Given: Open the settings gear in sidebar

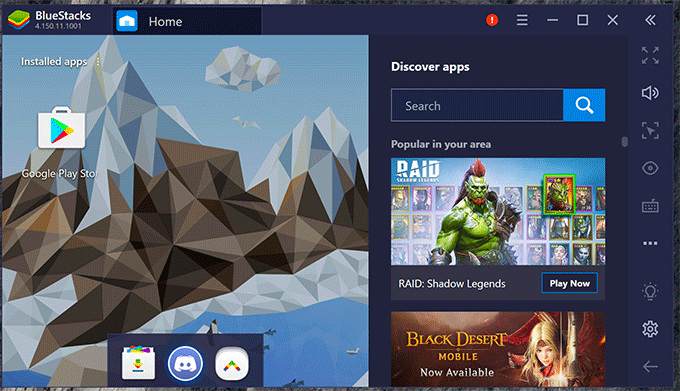Looking at the screenshot, I should pyautogui.click(x=650, y=329).
